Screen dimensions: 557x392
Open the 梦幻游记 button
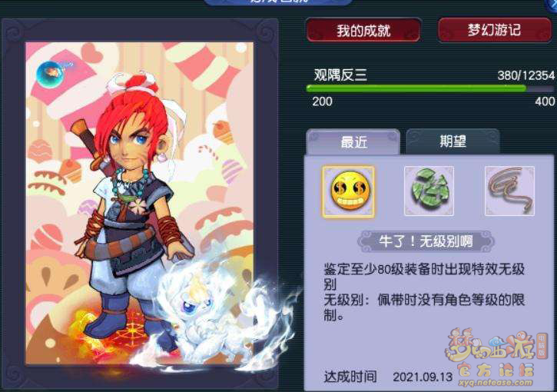(495, 30)
